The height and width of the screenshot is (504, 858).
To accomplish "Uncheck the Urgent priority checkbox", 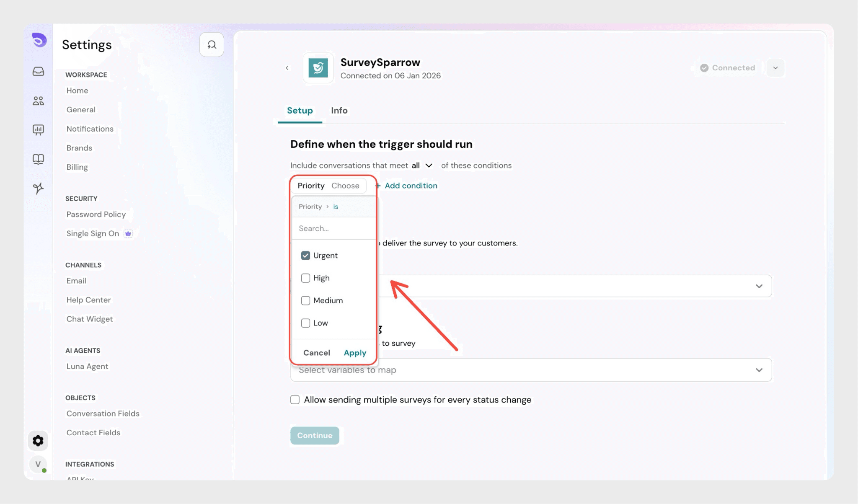I will (x=305, y=256).
